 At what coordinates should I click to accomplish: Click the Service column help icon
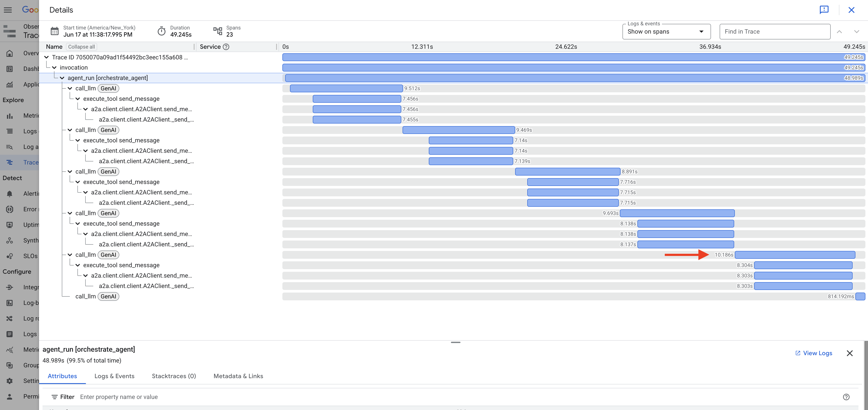click(226, 47)
